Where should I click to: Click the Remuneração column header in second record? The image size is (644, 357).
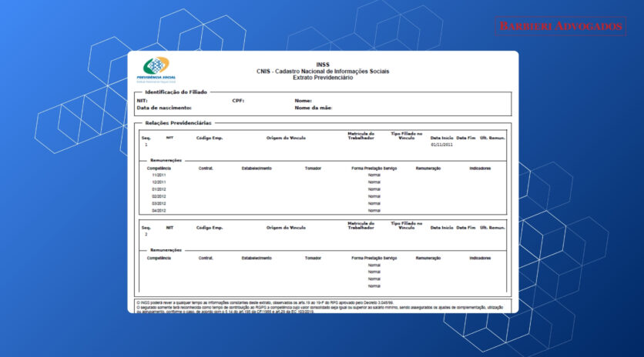428,258
